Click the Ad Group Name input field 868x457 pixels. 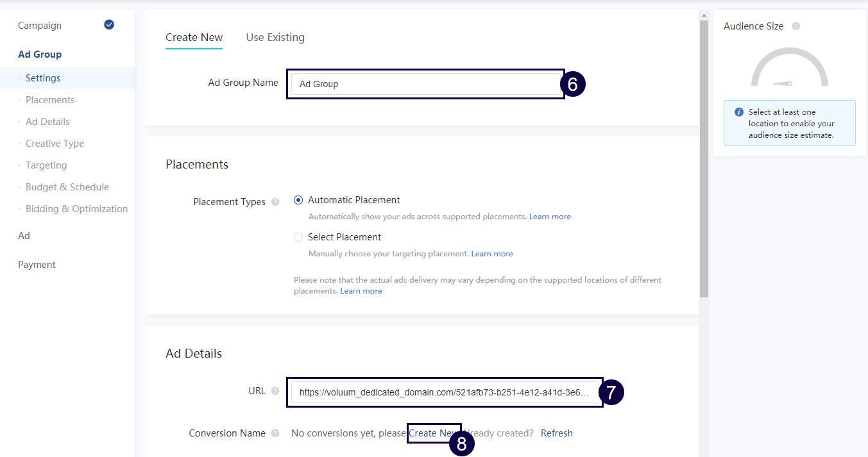(425, 84)
